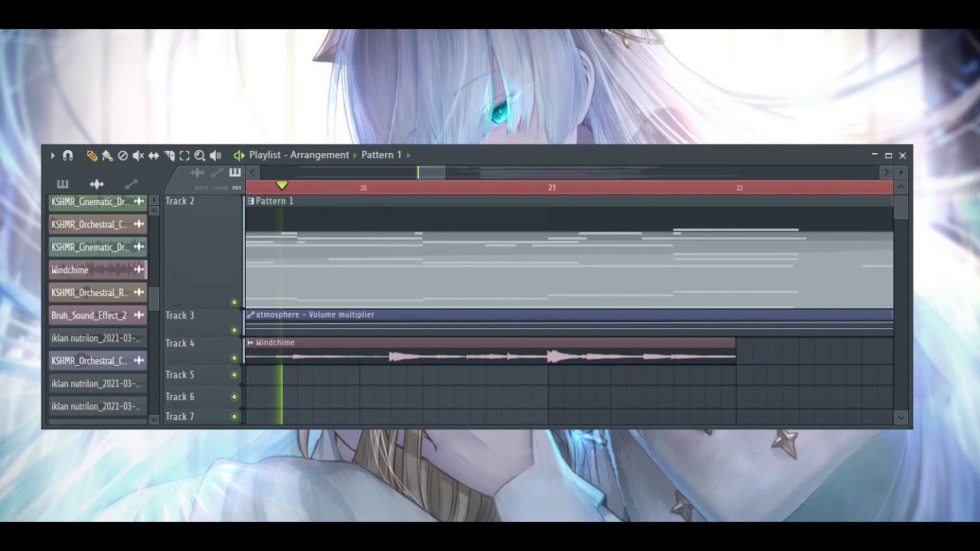This screenshot has width=980, height=551.
Task: Open the Pattern 1 clip menu icon
Action: tap(250, 201)
